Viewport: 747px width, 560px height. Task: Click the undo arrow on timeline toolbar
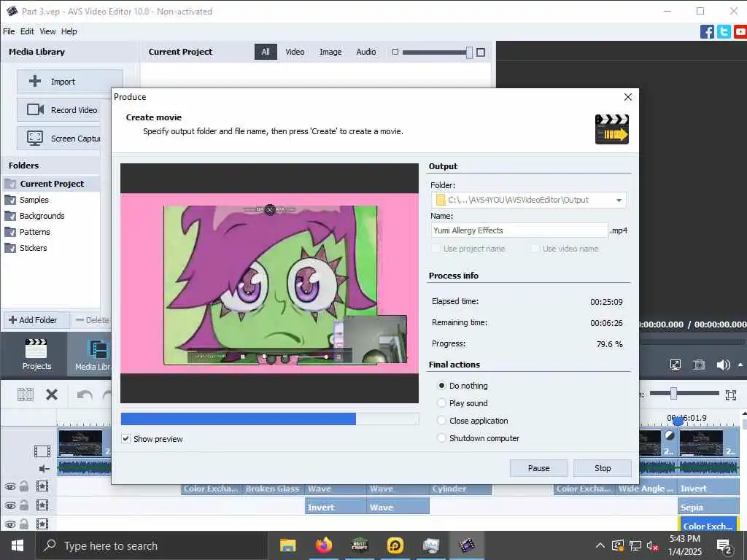click(85, 394)
